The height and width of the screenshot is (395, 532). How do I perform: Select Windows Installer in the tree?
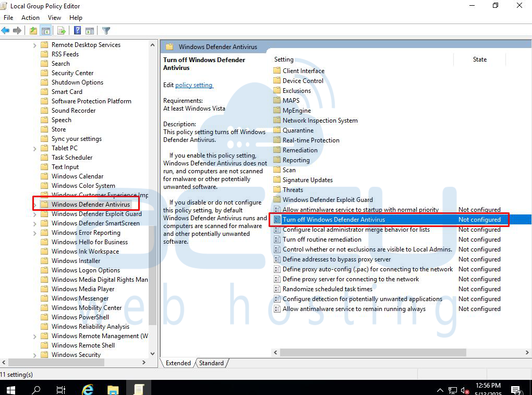76,261
